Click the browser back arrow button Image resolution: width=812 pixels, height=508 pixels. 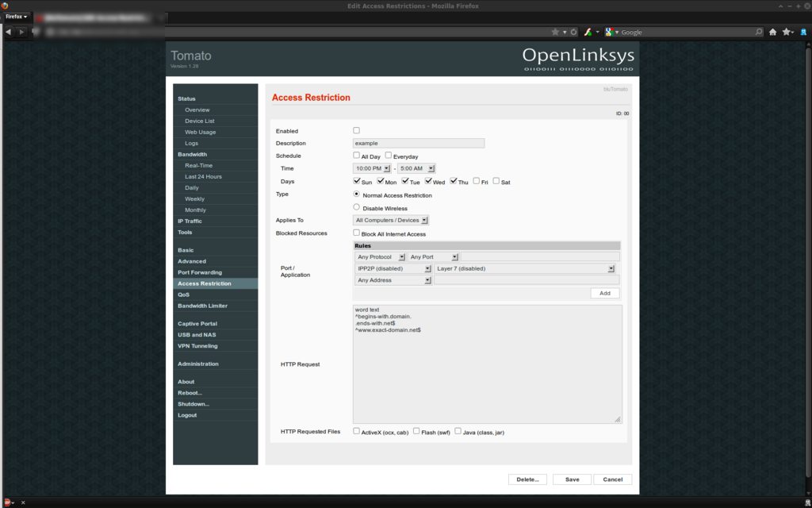tap(8, 32)
